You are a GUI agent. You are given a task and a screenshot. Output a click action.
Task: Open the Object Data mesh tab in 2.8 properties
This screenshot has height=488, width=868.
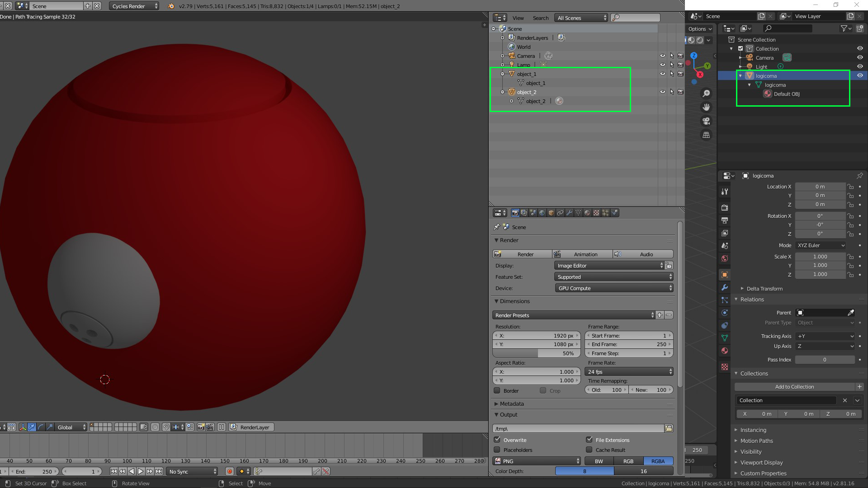tap(725, 338)
